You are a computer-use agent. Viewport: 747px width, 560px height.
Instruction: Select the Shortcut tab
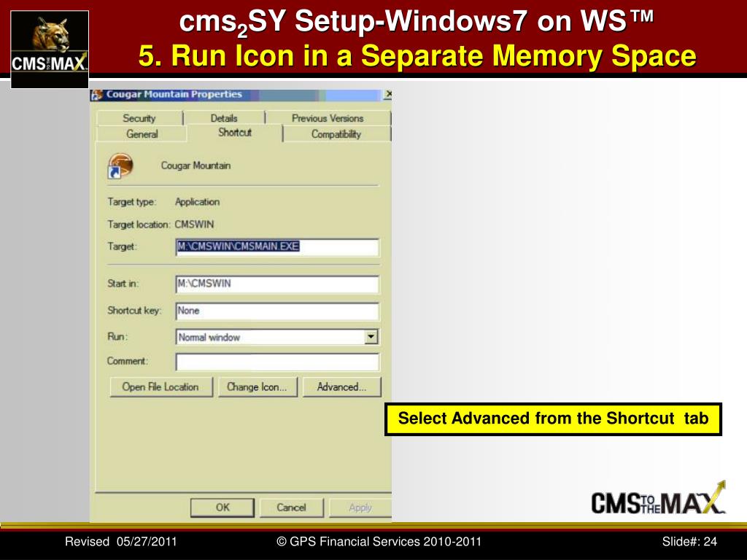point(235,133)
